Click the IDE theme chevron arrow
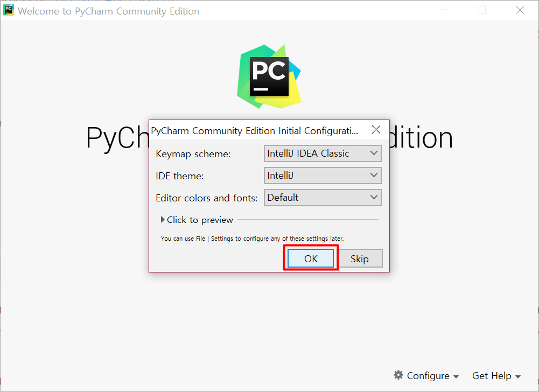This screenshot has width=539, height=392. point(374,175)
